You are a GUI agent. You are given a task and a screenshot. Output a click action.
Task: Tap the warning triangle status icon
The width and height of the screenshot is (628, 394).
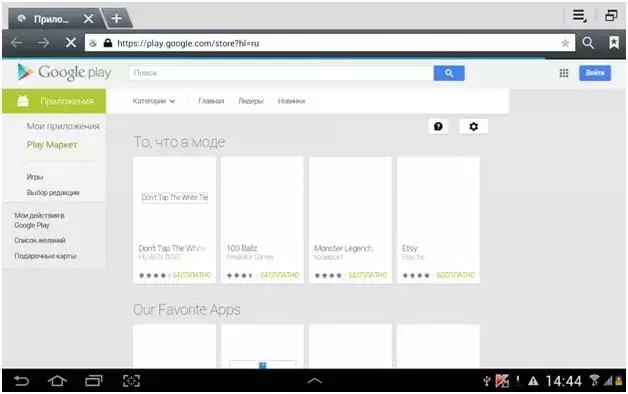point(533,381)
